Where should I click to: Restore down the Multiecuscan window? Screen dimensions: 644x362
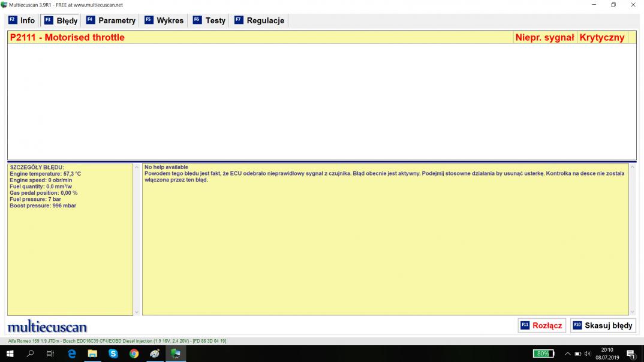tap(613, 5)
